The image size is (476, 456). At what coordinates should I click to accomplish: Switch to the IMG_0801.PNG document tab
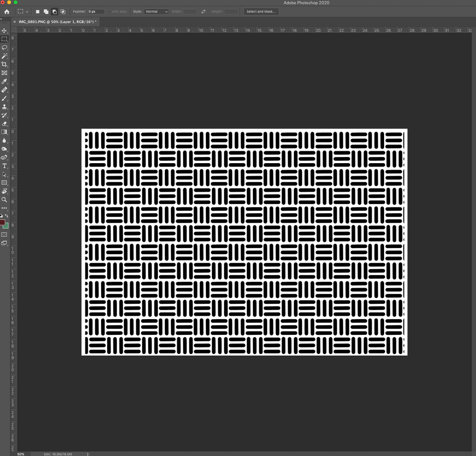pyautogui.click(x=57, y=22)
